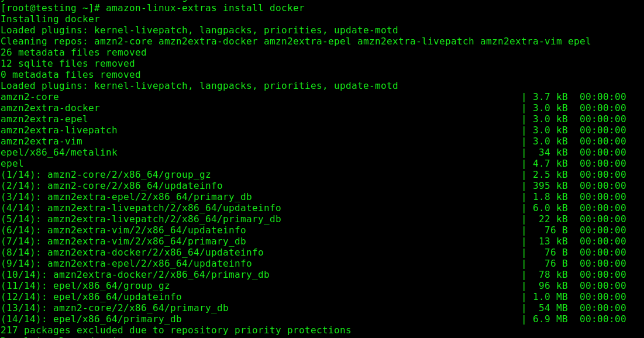Click the '(14/14): epel/x86_64/primary_db' line

pos(91,319)
